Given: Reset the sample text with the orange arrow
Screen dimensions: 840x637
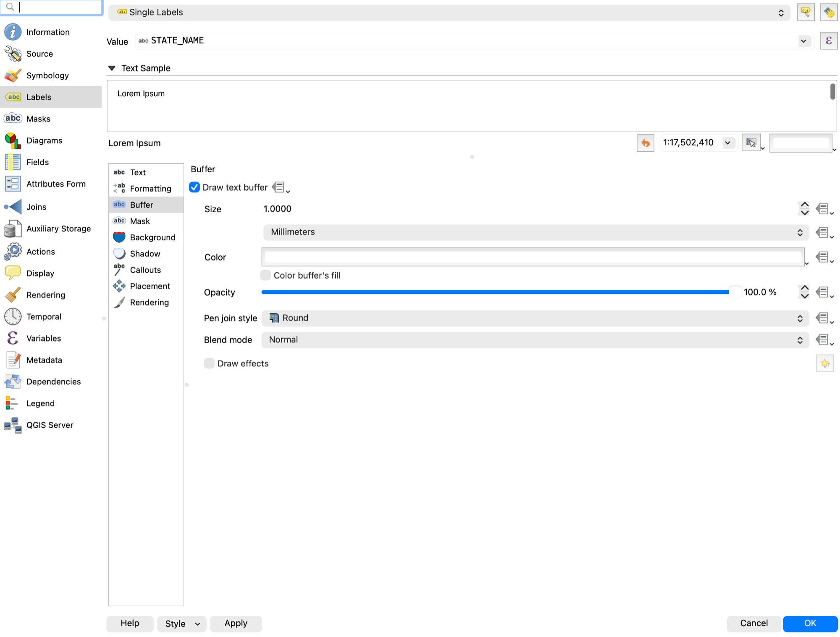Looking at the screenshot, I should coord(645,143).
